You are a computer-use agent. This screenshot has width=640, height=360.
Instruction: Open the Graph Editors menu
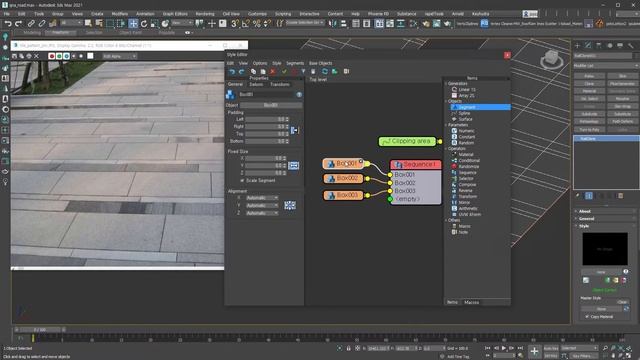[x=175, y=13]
